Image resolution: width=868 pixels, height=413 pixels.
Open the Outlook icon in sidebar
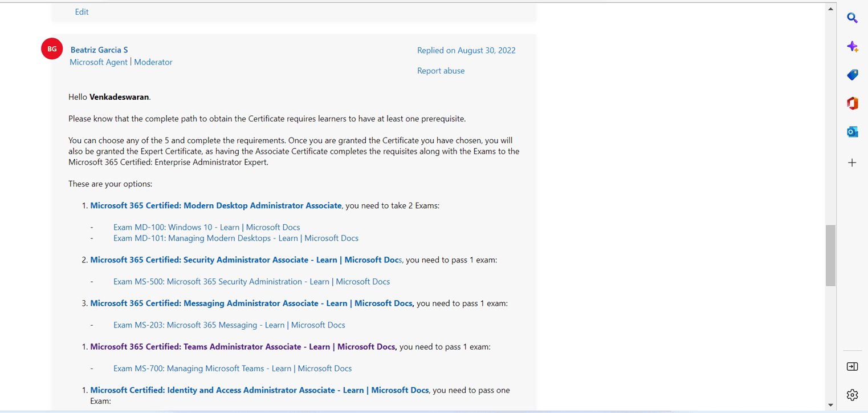852,132
